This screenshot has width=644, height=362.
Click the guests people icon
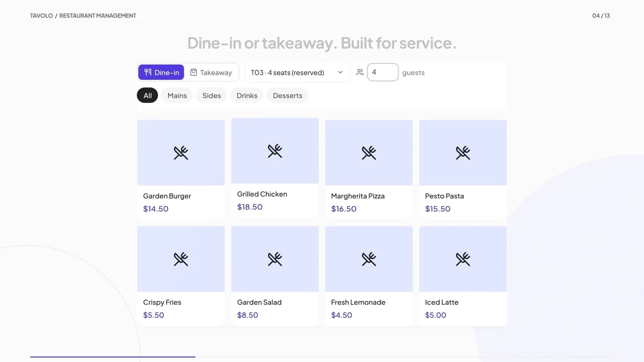click(x=360, y=72)
